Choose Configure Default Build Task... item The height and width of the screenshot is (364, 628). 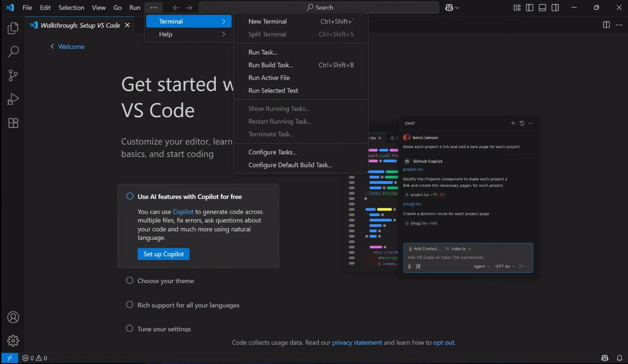301,165
